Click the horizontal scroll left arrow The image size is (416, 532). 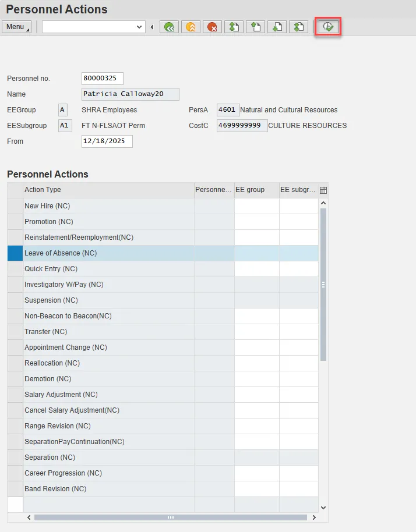click(29, 517)
